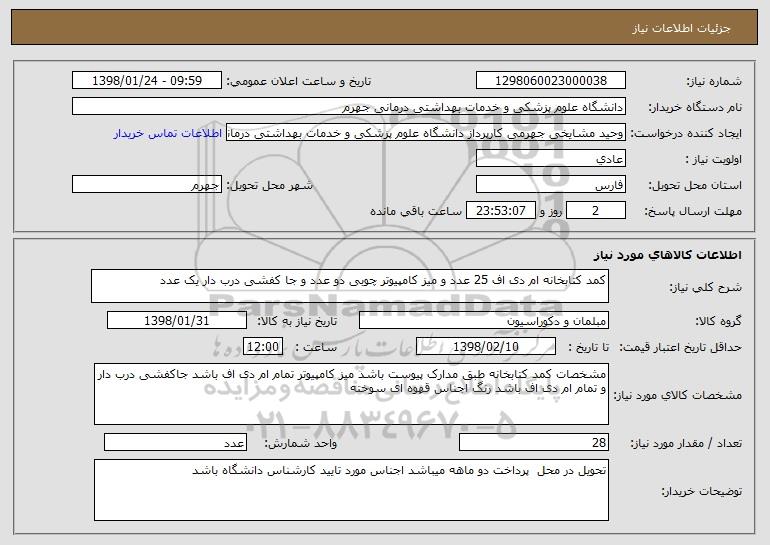Click the general description text box شرح کلی نیاز
Image resolution: width=770 pixels, height=545 pixels.
(x=350, y=286)
